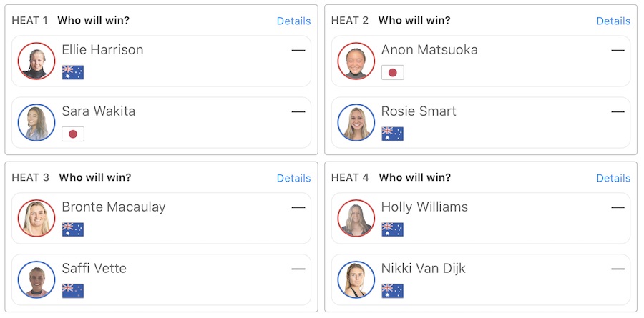Click the Australian flag under Nikki Van Dijk
The width and height of the screenshot is (644, 318).
[392, 291]
